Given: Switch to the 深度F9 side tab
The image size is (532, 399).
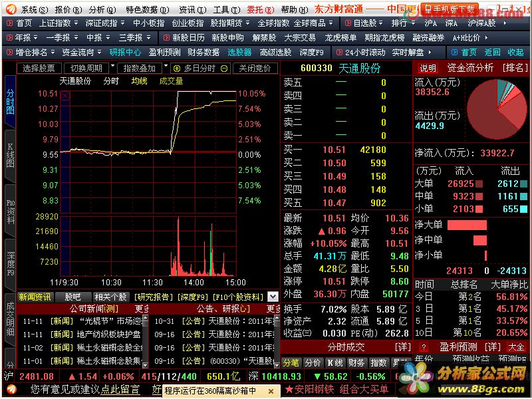Looking at the screenshot, I should click(10, 264).
